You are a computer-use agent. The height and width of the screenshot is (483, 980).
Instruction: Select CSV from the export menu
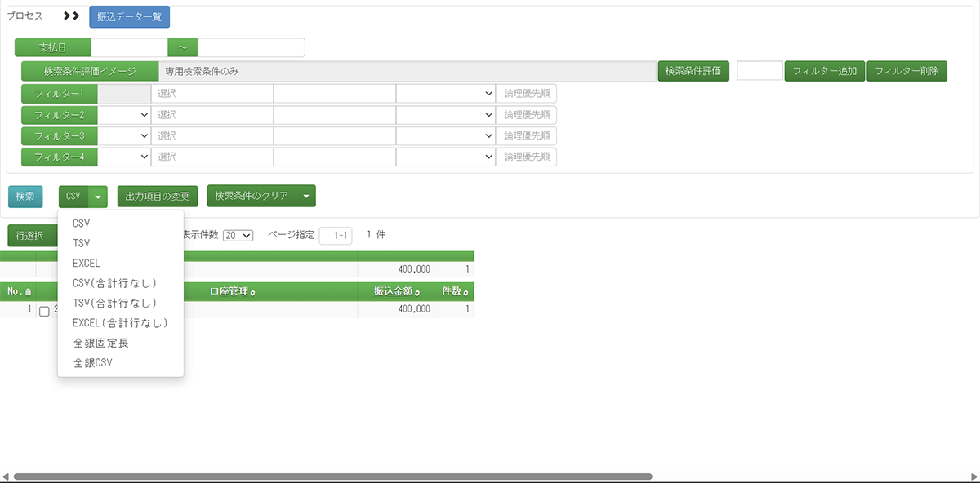[x=121, y=224]
